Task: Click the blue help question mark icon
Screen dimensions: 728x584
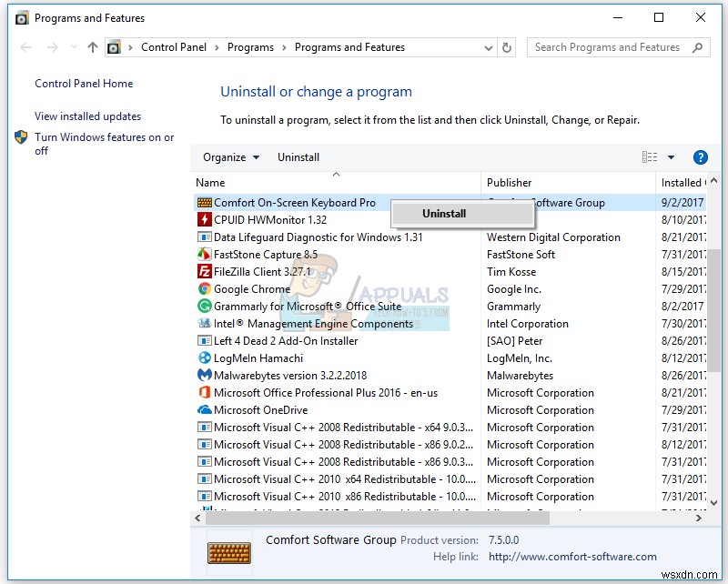Action: click(700, 157)
